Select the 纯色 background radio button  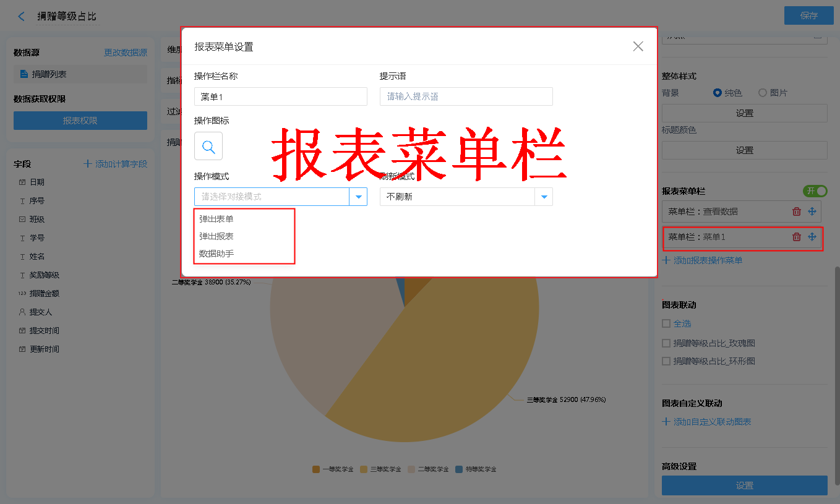coord(718,93)
